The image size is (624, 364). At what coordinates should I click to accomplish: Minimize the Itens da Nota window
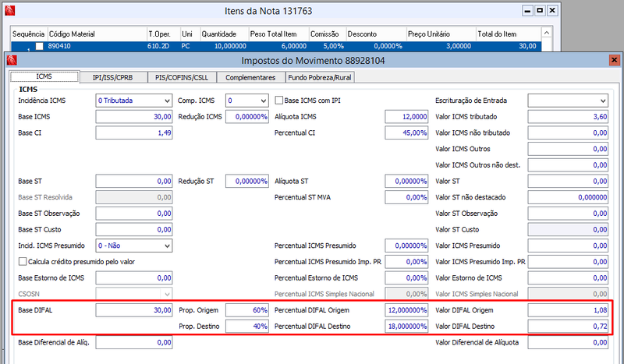[x=527, y=11]
